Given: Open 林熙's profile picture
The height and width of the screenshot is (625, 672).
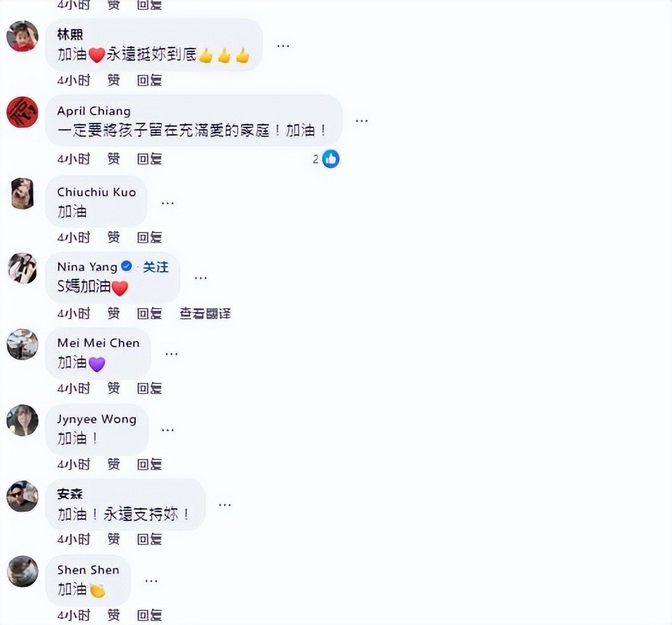Looking at the screenshot, I should (23, 36).
